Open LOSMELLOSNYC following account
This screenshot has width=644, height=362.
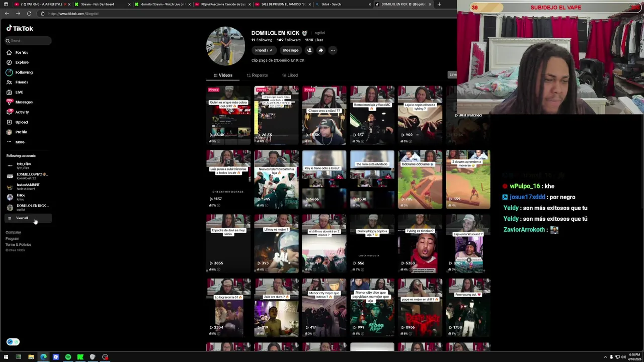[28, 175]
